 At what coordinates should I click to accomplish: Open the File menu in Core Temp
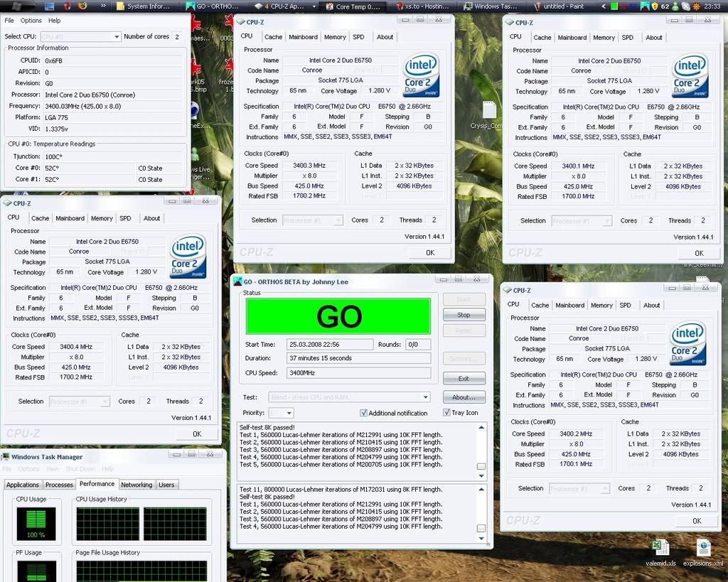[x=9, y=21]
